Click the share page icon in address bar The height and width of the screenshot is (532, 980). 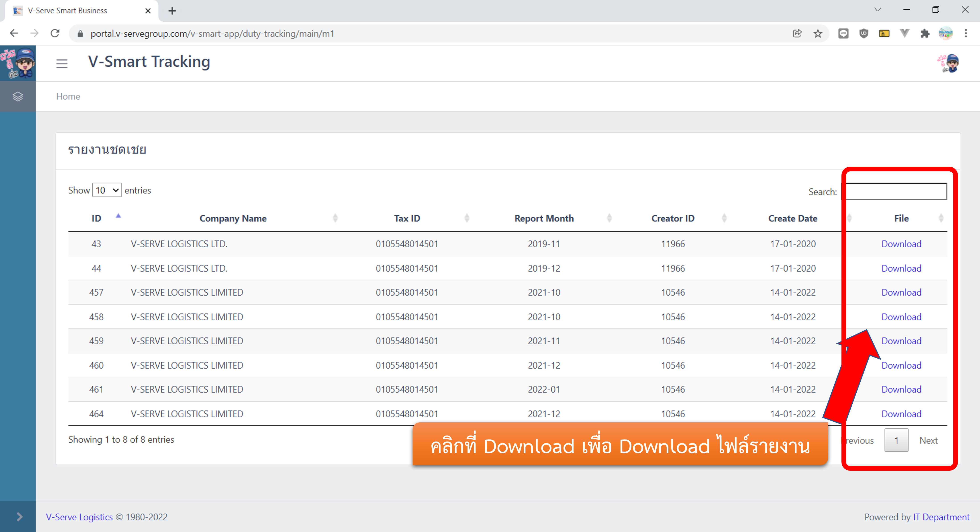[x=797, y=33]
